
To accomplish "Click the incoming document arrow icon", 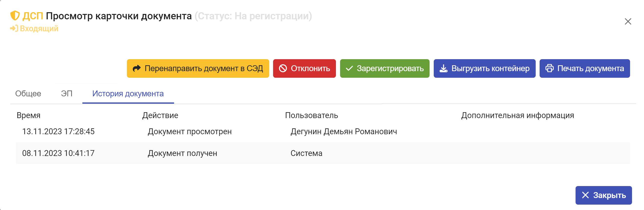I will tap(14, 29).
